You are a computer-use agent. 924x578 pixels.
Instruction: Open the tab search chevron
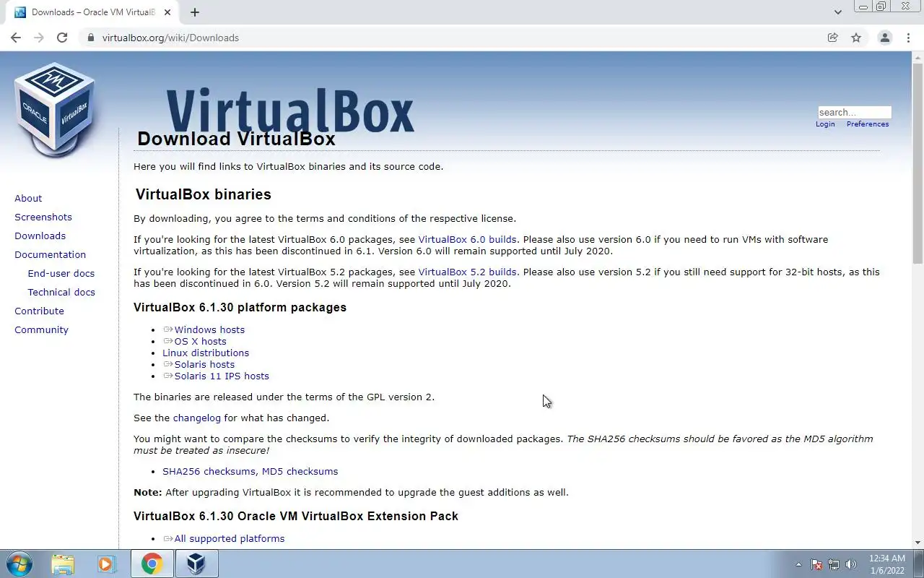point(837,12)
